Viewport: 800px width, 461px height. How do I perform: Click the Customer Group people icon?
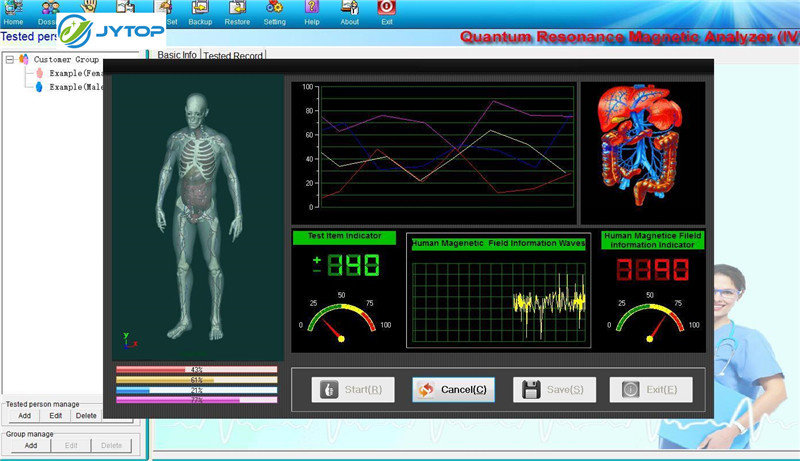pos(23,59)
